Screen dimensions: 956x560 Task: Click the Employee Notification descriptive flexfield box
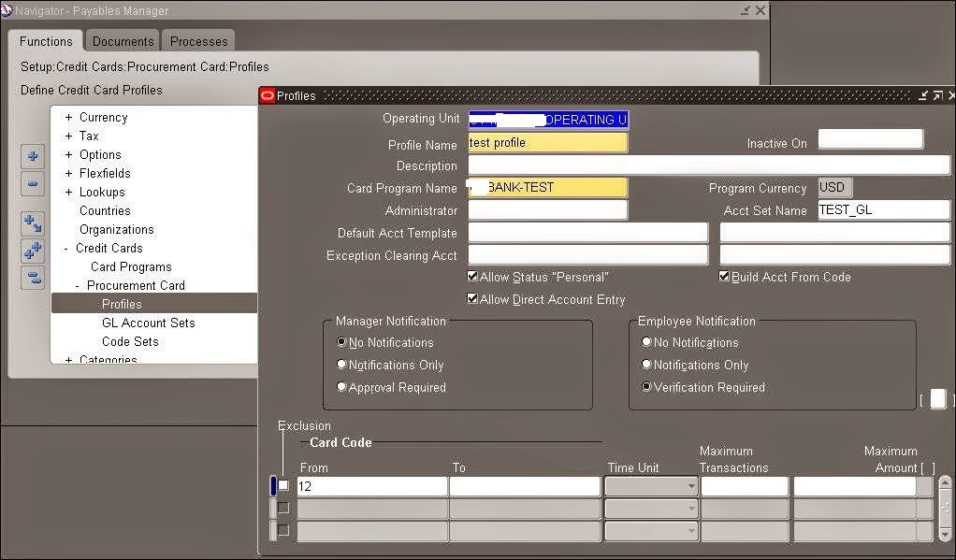pyautogui.click(x=938, y=398)
